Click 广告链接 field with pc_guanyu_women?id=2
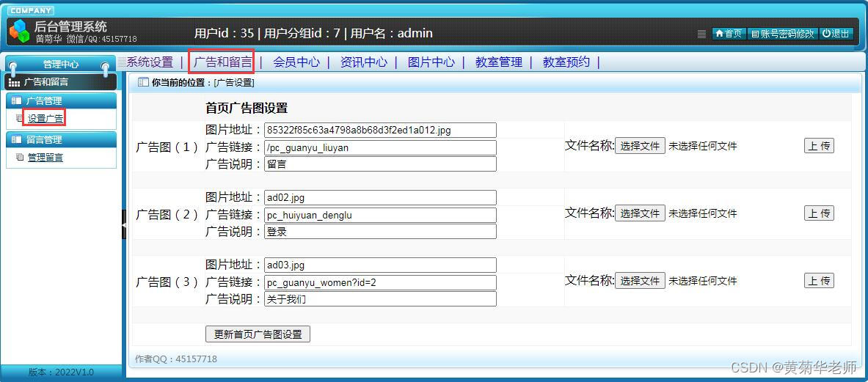Viewport: 868px width, 382px height. (380, 282)
